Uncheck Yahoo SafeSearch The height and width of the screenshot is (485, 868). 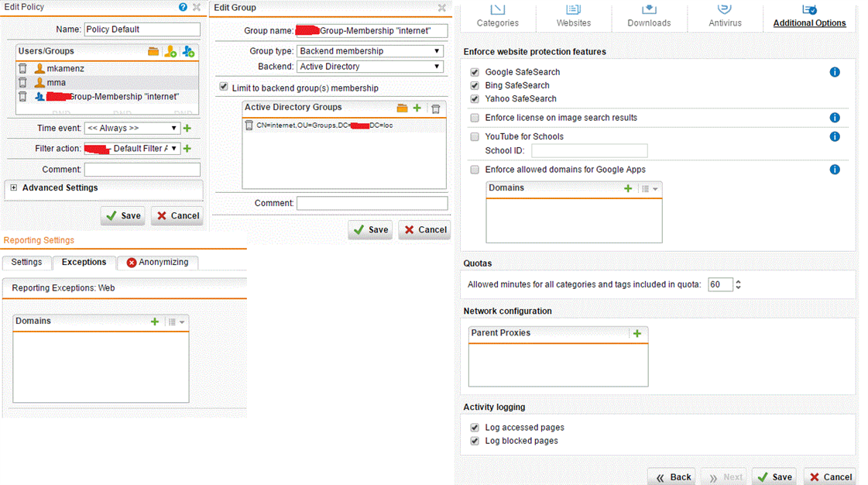(x=475, y=99)
